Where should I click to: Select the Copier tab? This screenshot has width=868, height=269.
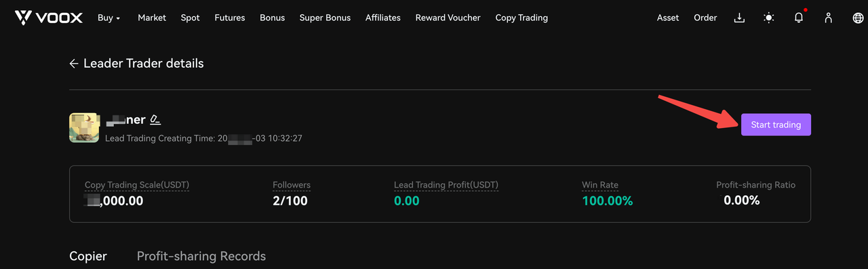coord(88,256)
